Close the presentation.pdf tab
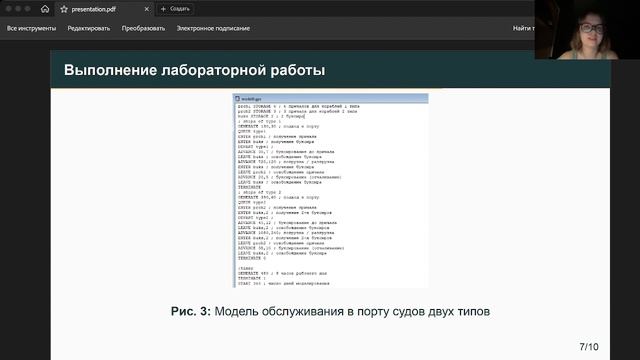This screenshot has height=360, width=640. (147, 9)
